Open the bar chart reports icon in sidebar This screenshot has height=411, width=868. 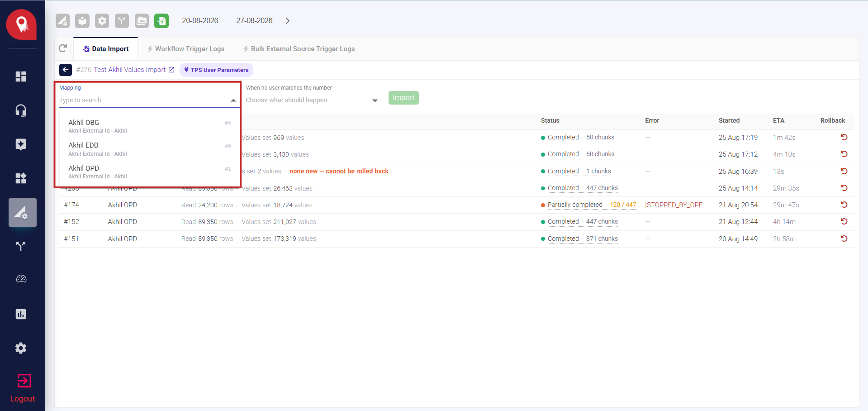(21, 314)
